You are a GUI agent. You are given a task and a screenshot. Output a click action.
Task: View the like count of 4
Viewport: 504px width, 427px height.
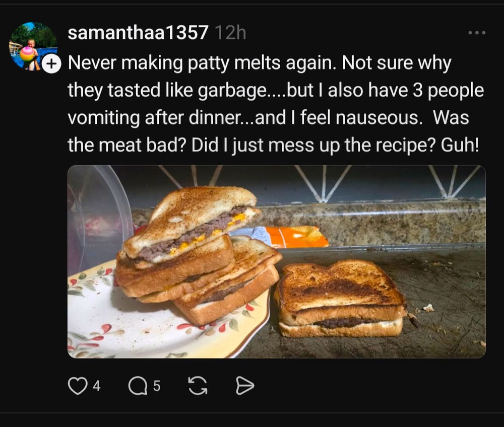[96, 386]
